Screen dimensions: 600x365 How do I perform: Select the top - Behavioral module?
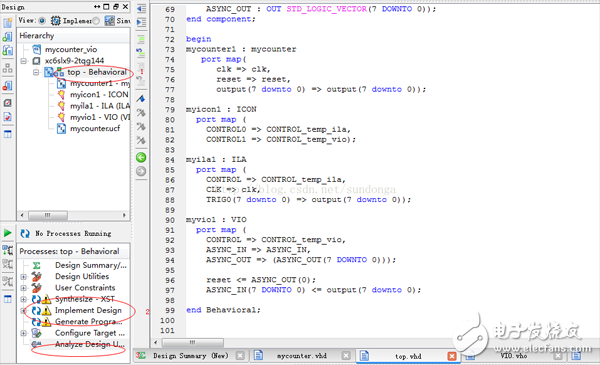pos(97,72)
